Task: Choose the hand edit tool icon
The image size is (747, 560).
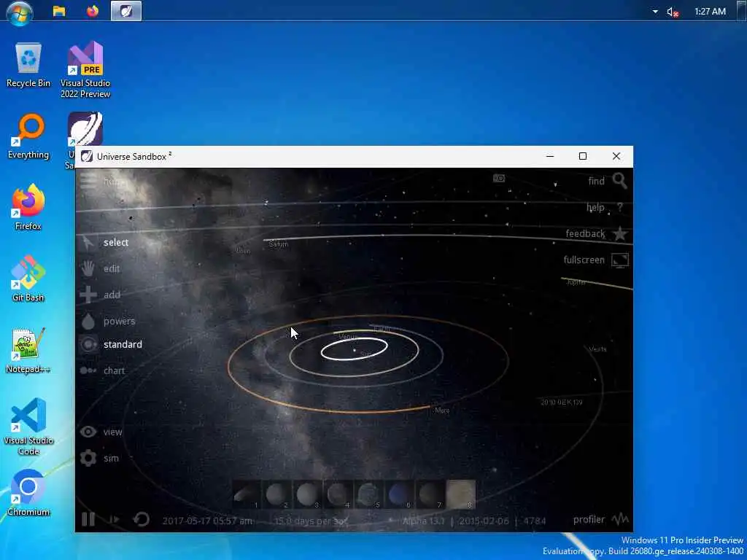Action: [x=88, y=268]
